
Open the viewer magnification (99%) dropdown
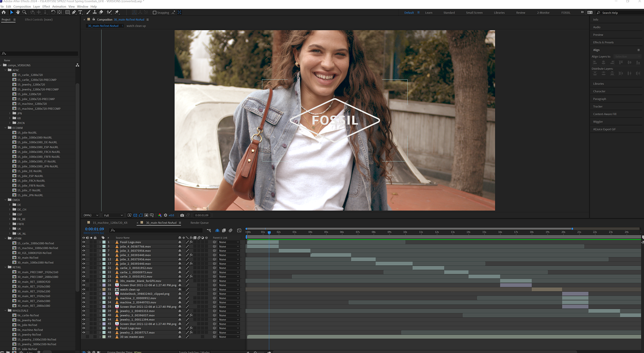pos(91,215)
